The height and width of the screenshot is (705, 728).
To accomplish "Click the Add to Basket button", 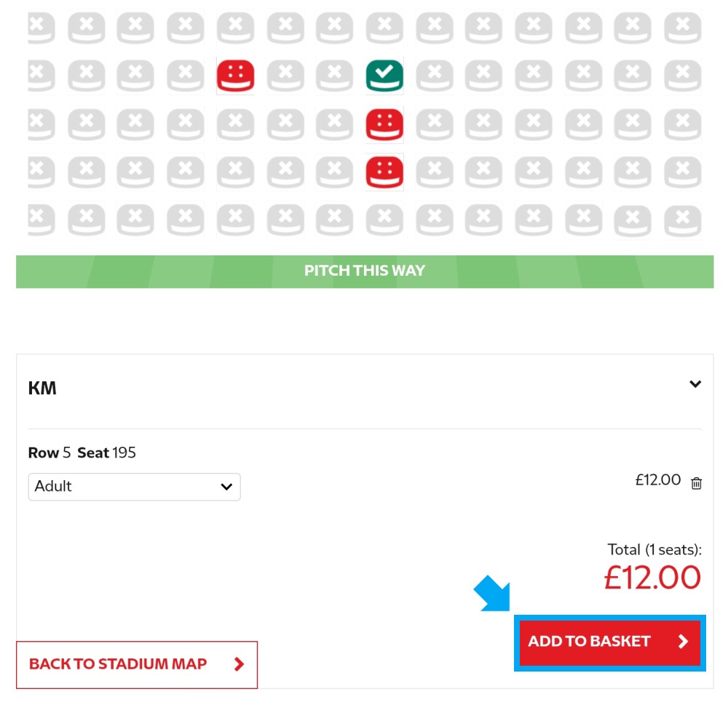I will click(609, 642).
